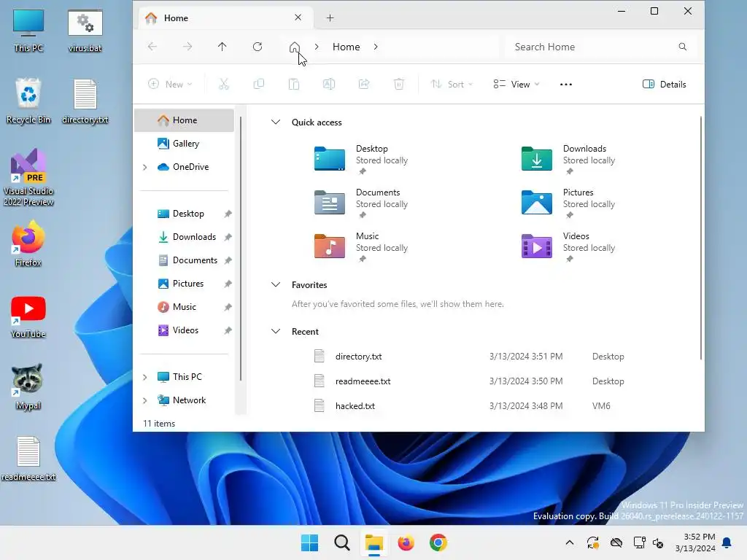The height and width of the screenshot is (560, 747).
Task: Select hacked.txt in Recent list
Action: (469, 405)
